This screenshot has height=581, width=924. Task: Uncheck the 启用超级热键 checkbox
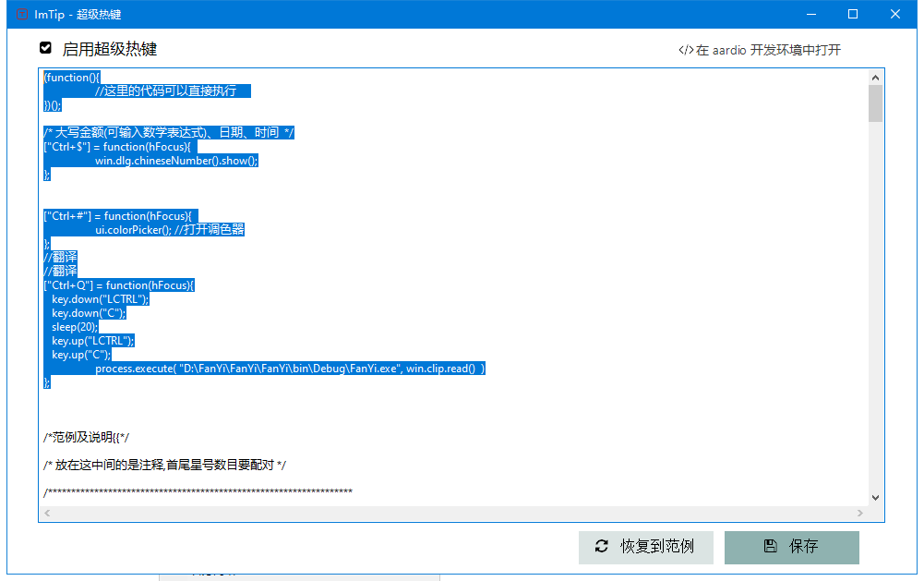pos(45,48)
